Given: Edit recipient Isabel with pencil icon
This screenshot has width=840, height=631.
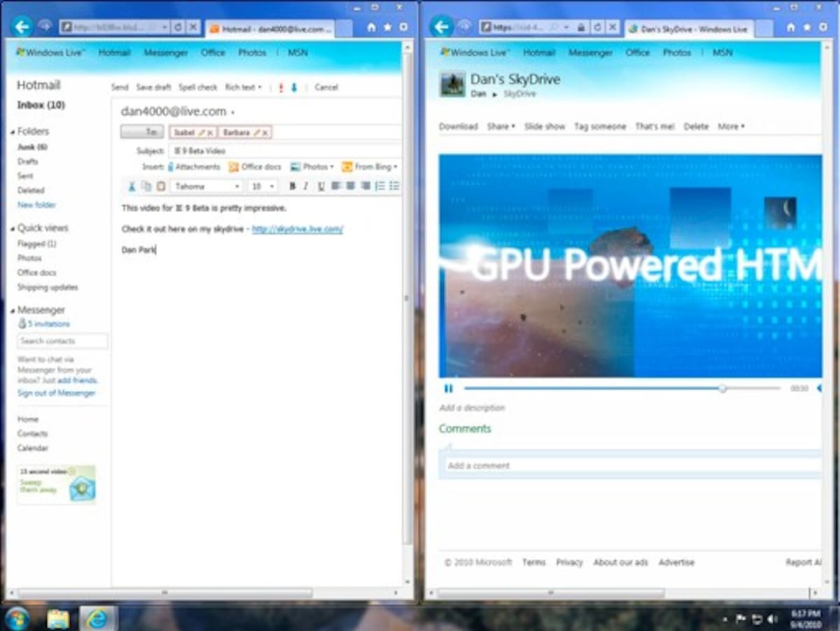Looking at the screenshot, I should (x=202, y=132).
